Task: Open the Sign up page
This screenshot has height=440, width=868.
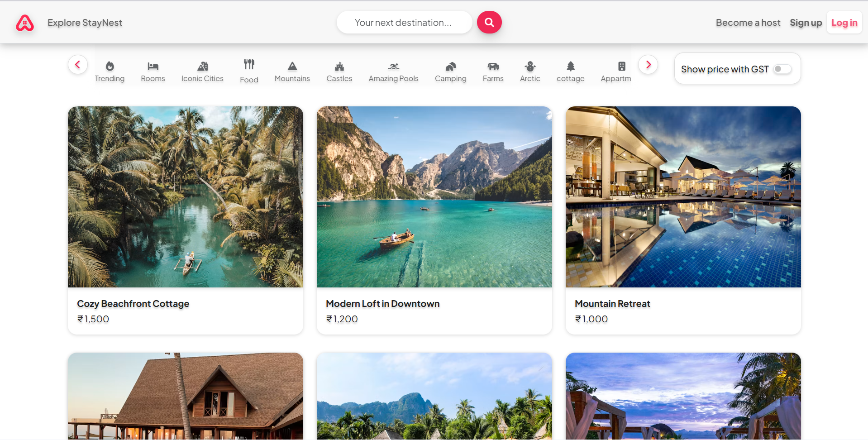Action: click(x=806, y=23)
